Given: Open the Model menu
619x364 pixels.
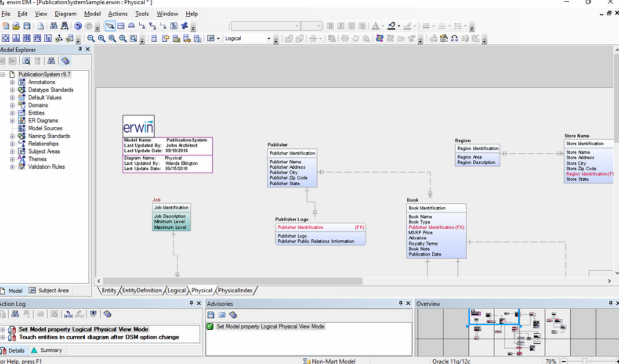Looking at the screenshot, I should click(x=92, y=14).
